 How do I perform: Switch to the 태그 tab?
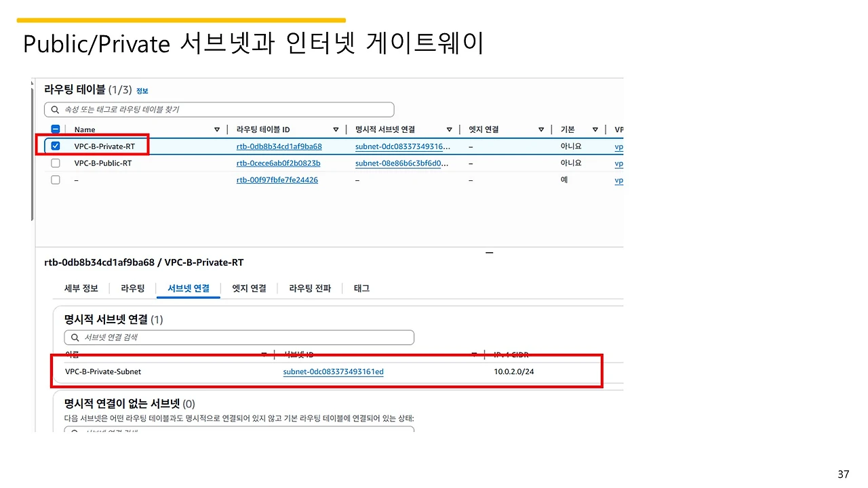[361, 288]
